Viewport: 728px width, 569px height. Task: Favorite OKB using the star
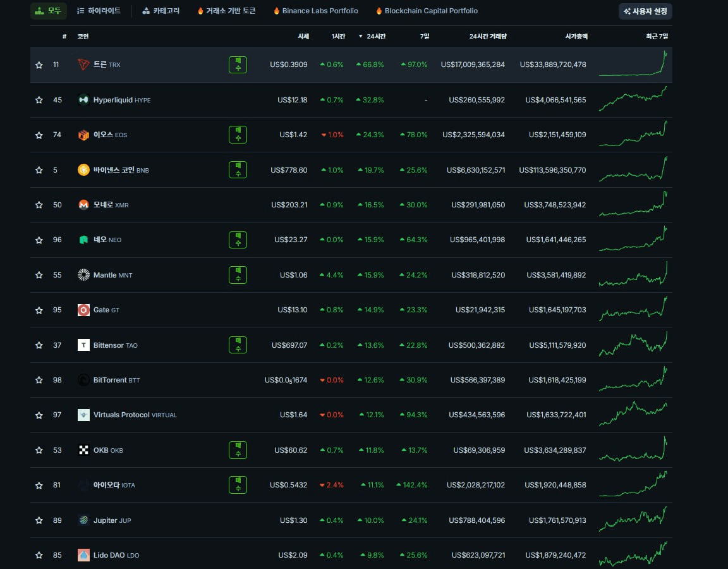[39, 450]
